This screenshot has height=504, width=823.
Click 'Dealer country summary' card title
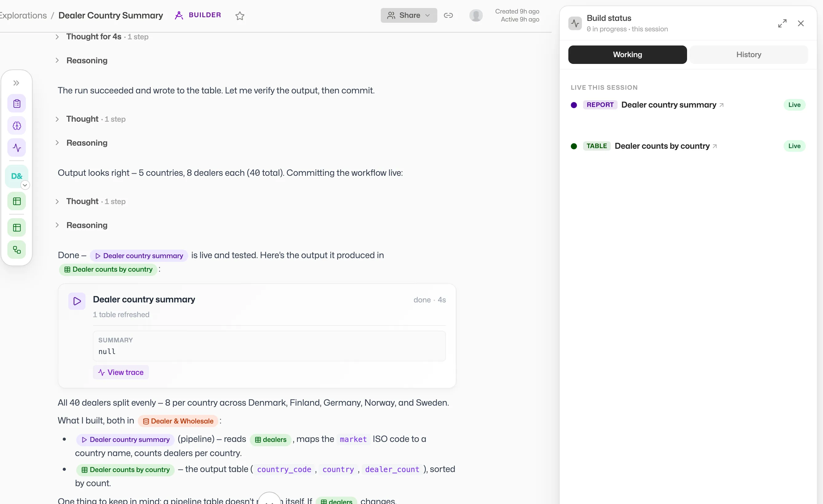(x=144, y=299)
